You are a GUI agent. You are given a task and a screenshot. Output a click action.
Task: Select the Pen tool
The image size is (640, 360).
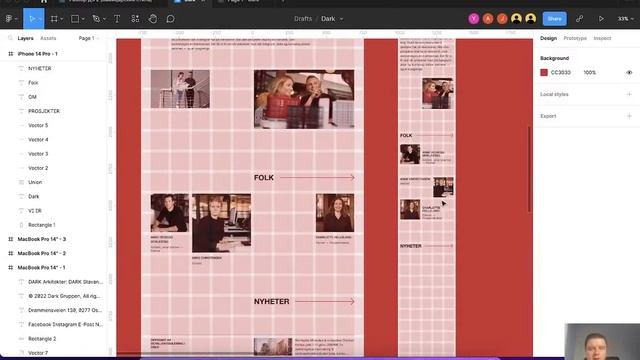[96, 19]
